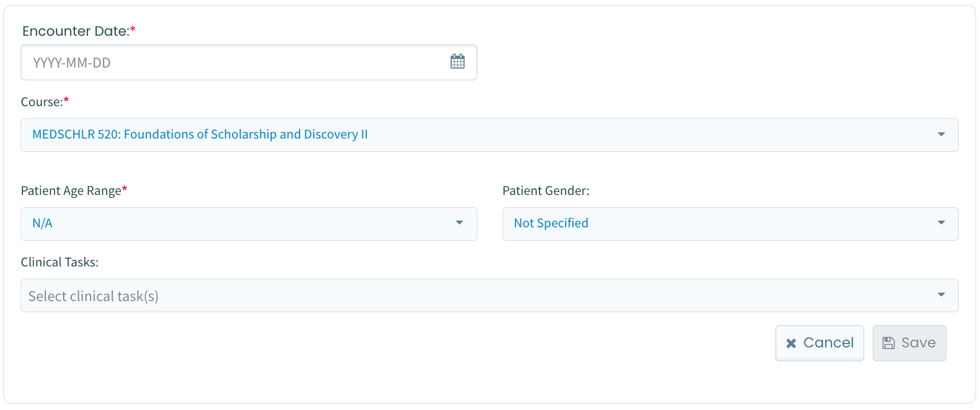Select the MEDSCHLR 520 course value text
The height and width of the screenshot is (410, 980).
(x=200, y=135)
